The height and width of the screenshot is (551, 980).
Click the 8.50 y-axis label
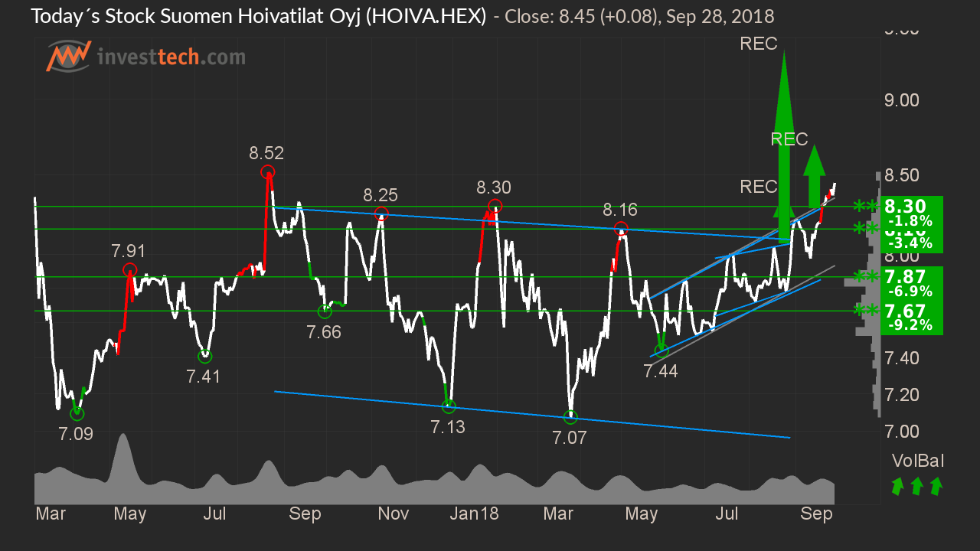tap(902, 175)
